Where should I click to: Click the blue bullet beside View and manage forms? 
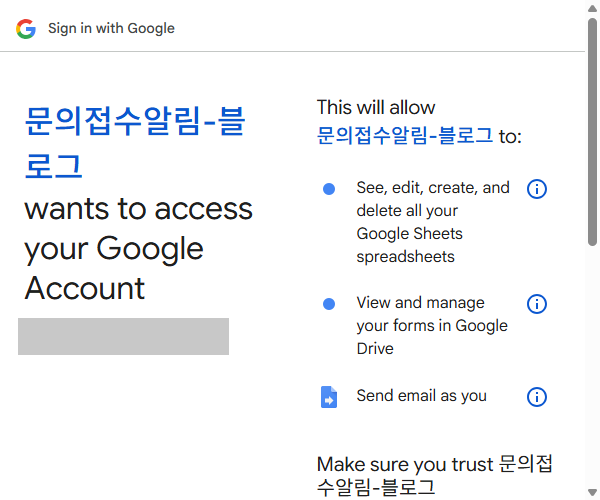pyautogui.click(x=329, y=304)
